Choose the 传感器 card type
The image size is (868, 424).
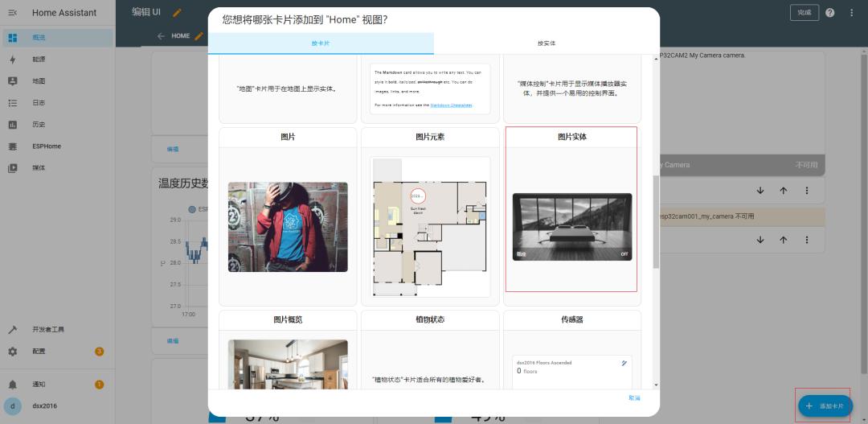click(572, 350)
